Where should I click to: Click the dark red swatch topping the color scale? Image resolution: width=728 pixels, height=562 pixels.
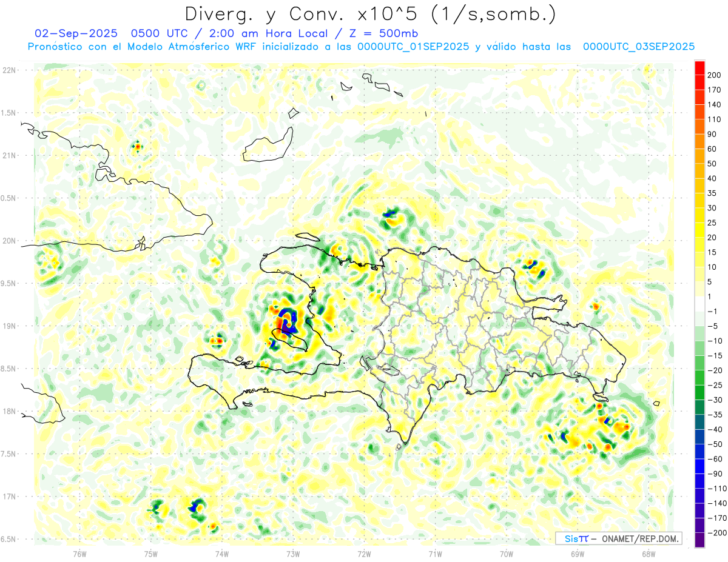click(699, 68)
